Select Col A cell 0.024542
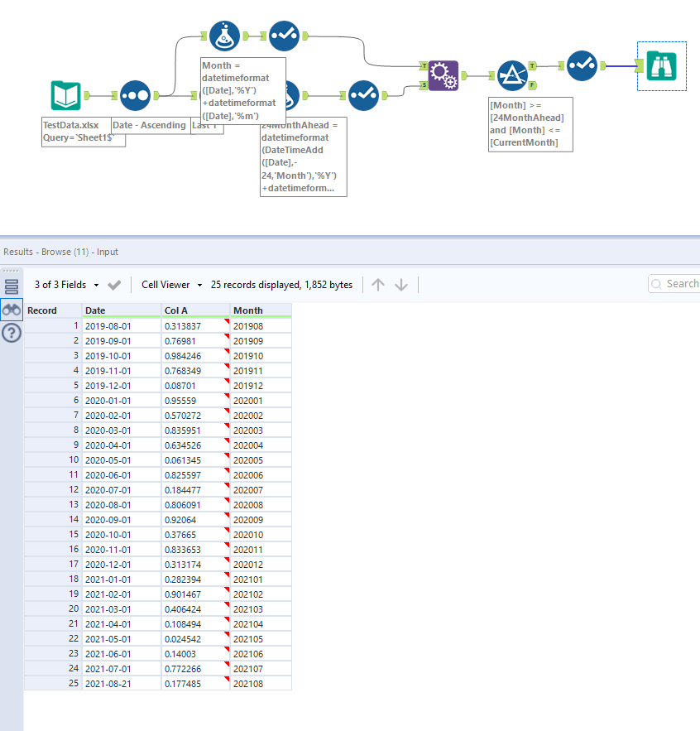The width and height of the screenshot is (700, 731). click(x=196, y=638)
